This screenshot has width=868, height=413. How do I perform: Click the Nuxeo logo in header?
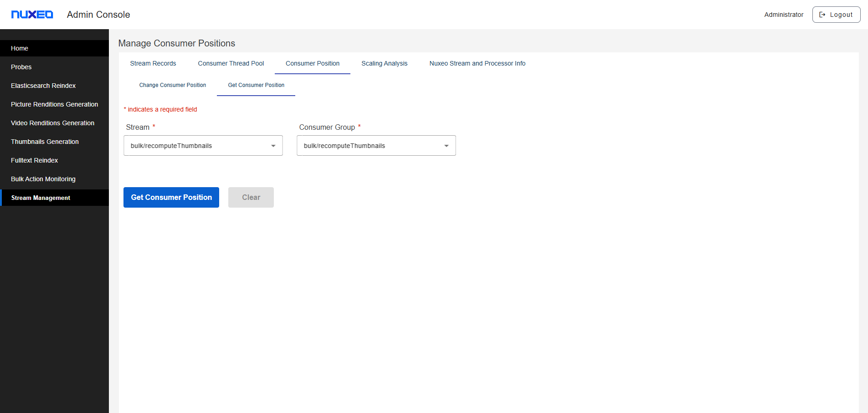[32, 15]
